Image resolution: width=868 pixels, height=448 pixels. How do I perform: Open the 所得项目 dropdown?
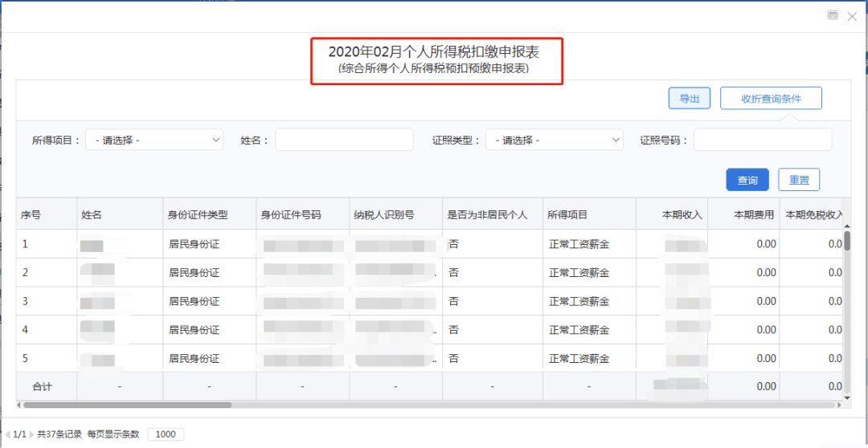154,140
